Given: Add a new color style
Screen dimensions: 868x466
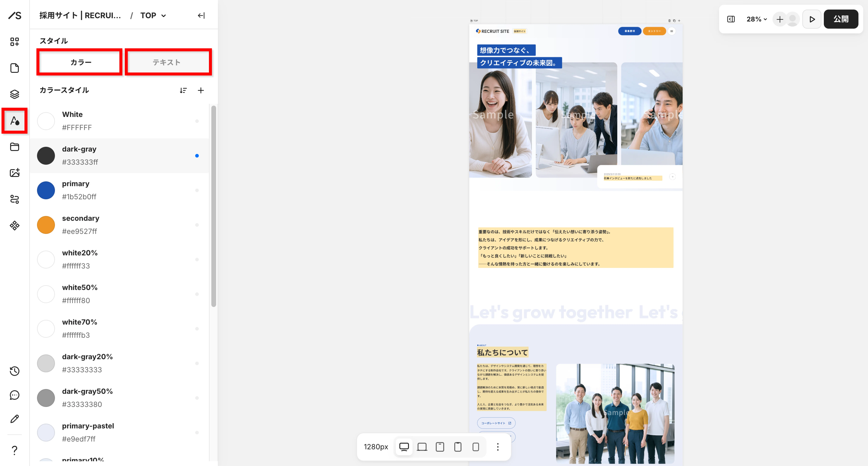Looking at the screenshot, I should (x=201, y=90).
